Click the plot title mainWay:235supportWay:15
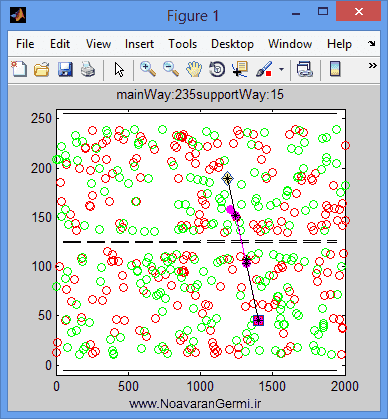Screen dimensions: 388x419 [x=200, y=95]
